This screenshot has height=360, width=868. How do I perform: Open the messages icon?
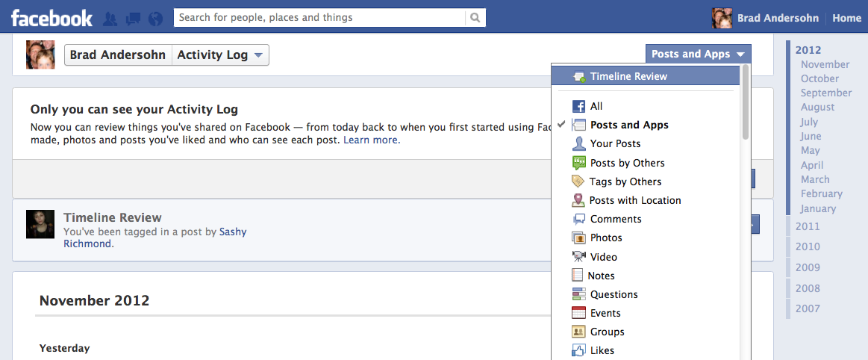tap(133, 18)
